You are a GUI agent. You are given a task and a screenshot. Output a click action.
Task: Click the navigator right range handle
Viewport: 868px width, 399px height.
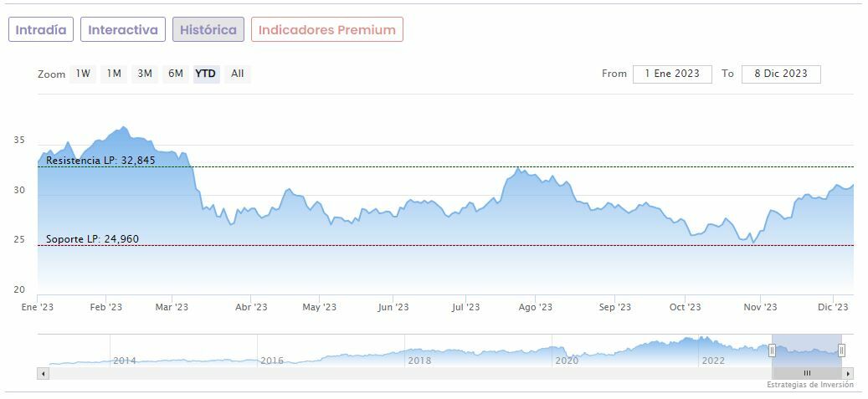[x=841, y=350]
